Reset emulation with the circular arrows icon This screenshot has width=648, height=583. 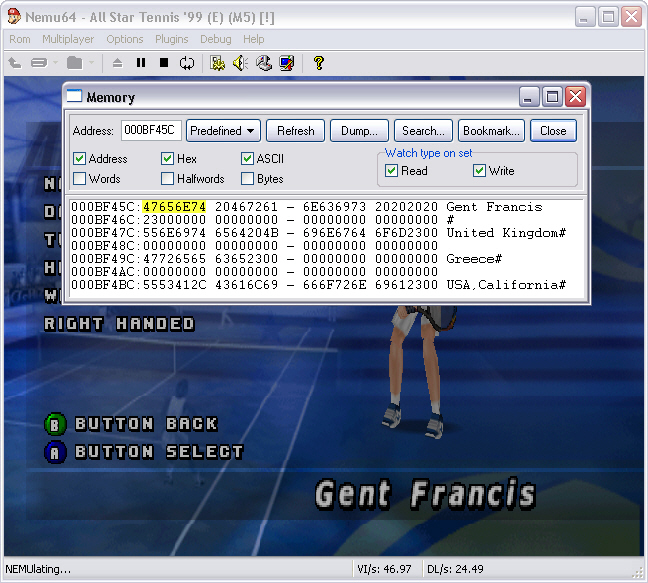[x=187, y=63]
